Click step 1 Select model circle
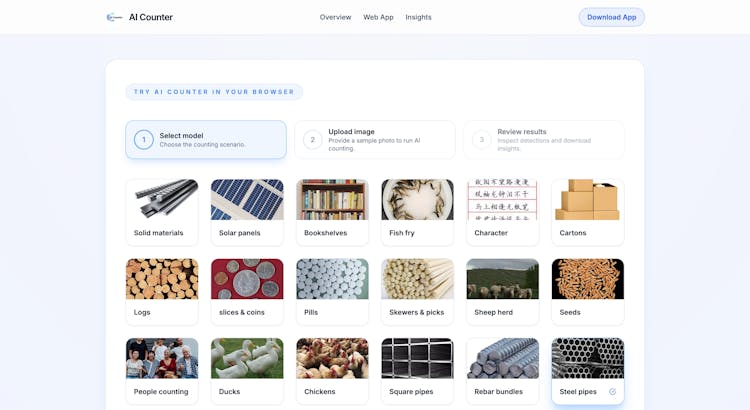This screenshot has height=410, width=750. (144, 140)
